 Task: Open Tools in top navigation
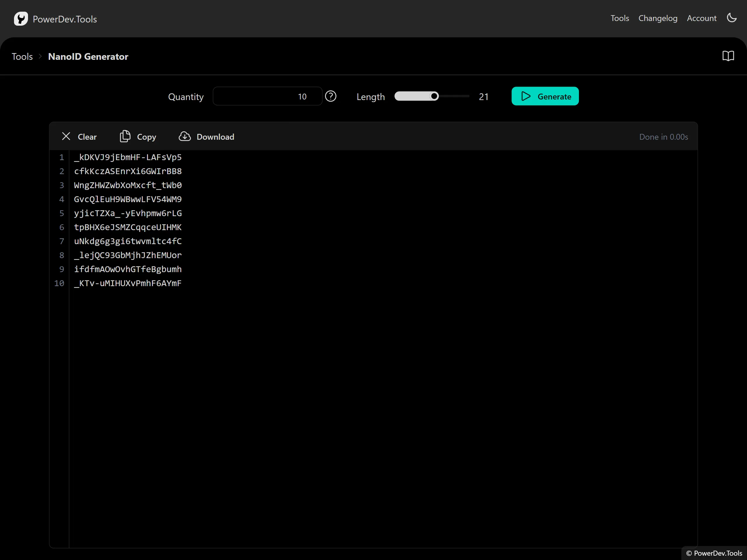point(620,18)
